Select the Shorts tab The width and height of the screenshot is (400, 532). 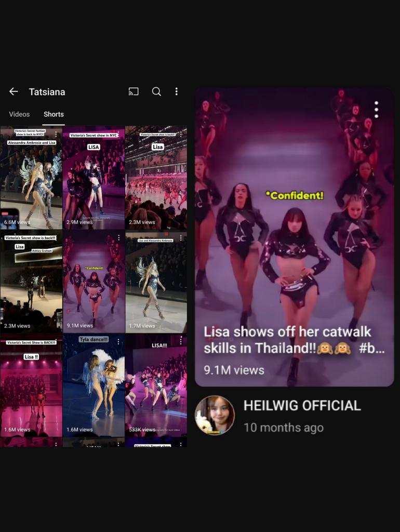(x=54, y=114)
